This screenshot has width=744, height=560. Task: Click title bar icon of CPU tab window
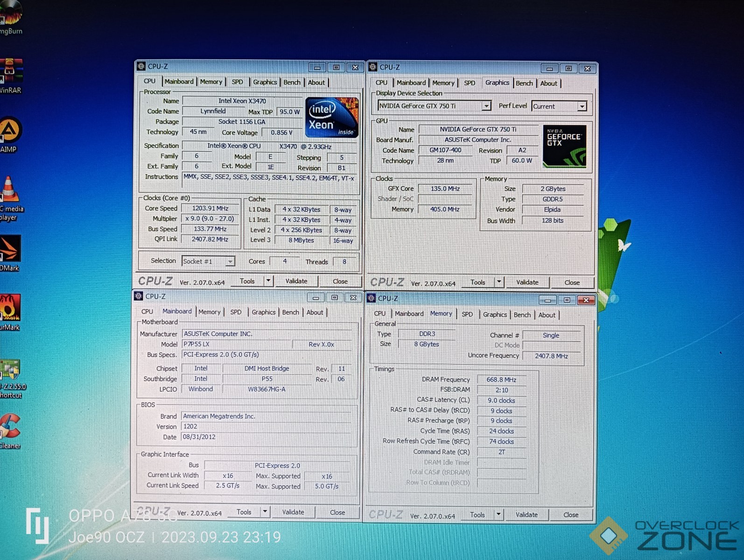(141, 66)
